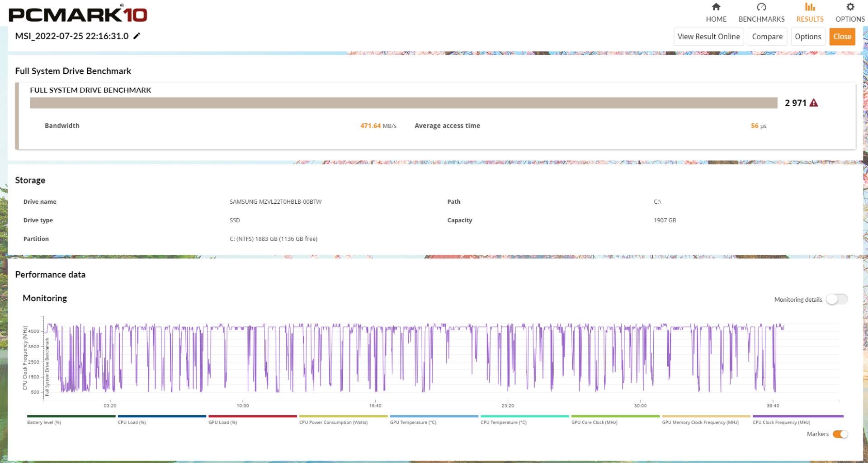Go to the HOME tab label
The width and height of the screenshot is (868, 463).
(x=716, y=19)
